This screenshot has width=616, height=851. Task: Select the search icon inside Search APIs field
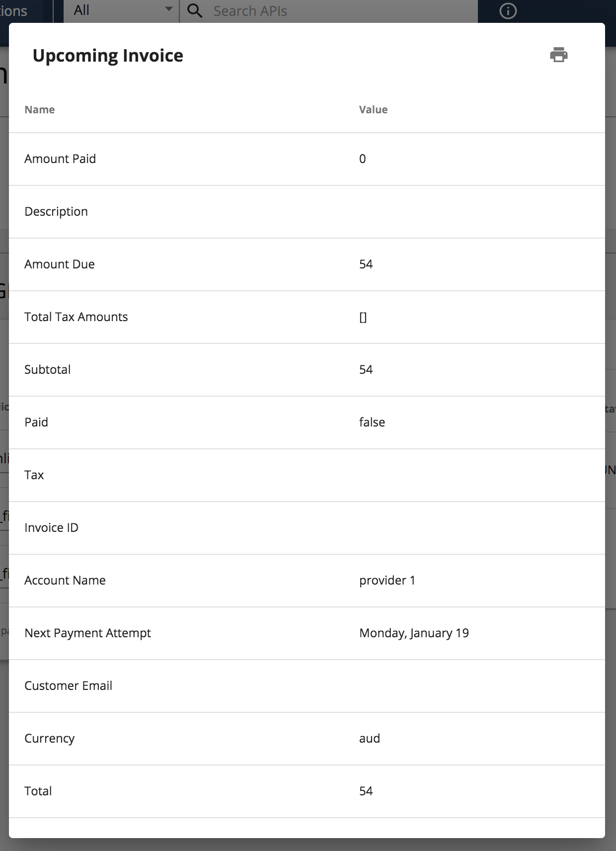[195, 10]
